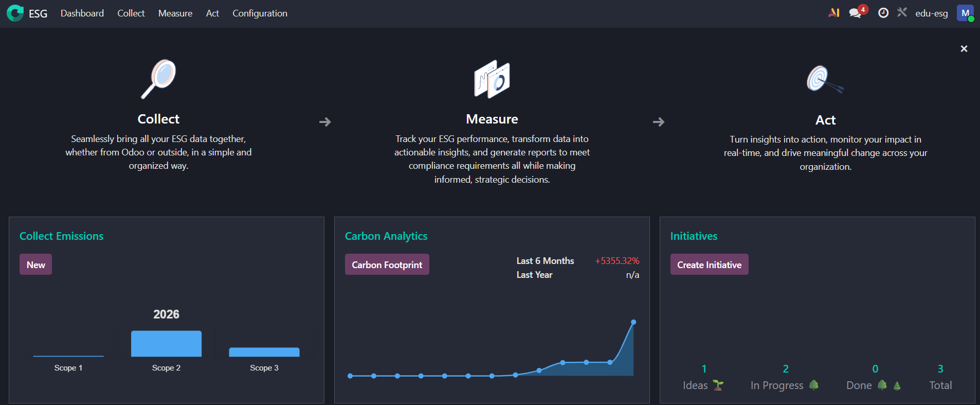Click the Act target illustration
The width and height of the screenshot is (980, 405).
825,79
